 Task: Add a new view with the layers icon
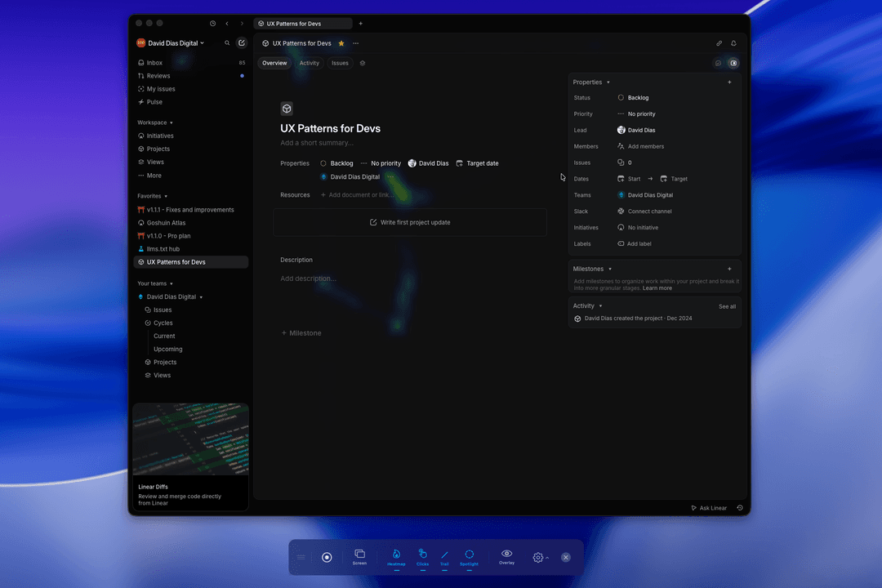click(363, 63)
